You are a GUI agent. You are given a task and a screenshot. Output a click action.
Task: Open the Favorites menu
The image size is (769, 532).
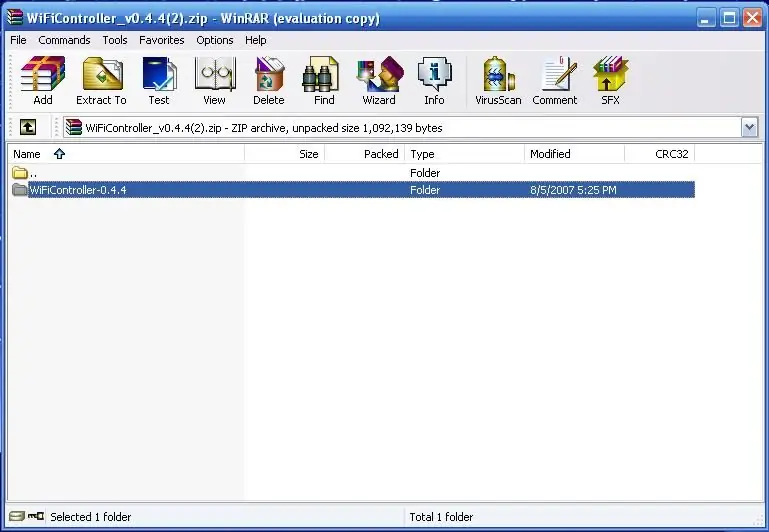coord(162,40)
